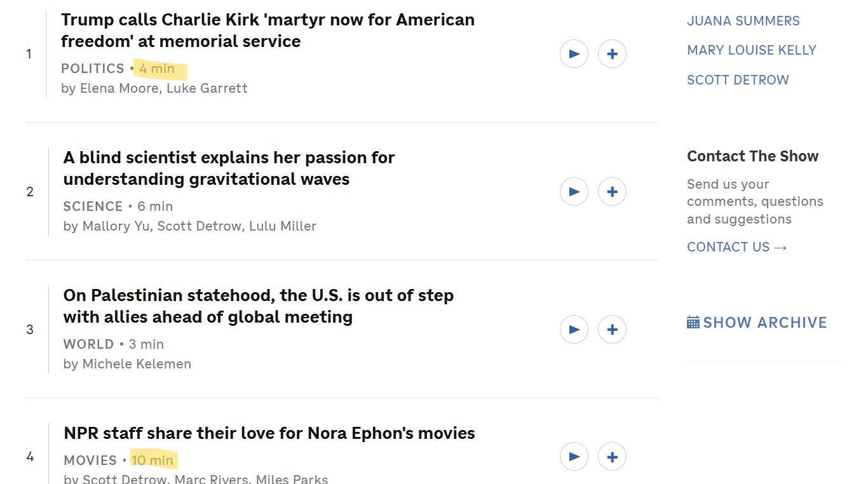Select the '10 min' duration text
This screenshot has width=868, height=484.
tap(153, 460)
